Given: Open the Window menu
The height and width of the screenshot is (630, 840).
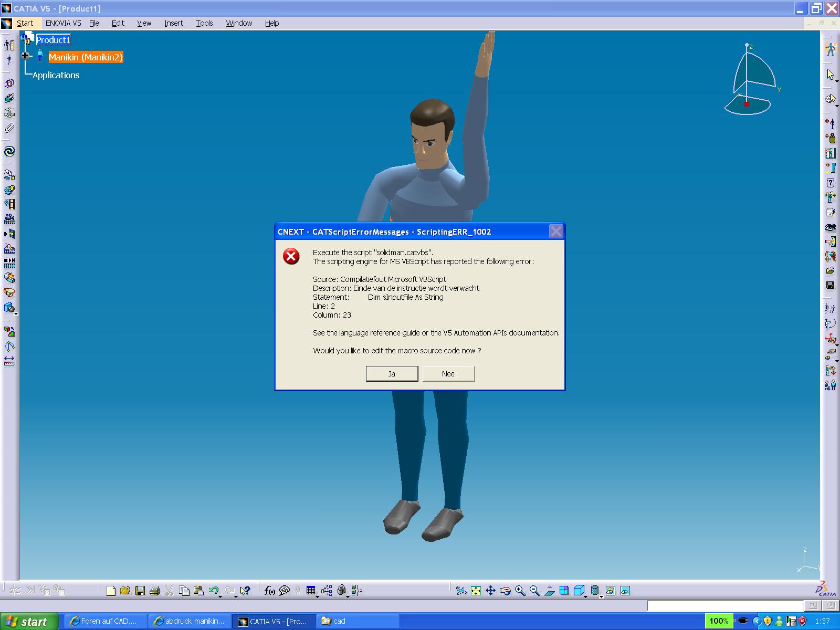Looking at the screenshot, I should (x=239, y=23).
